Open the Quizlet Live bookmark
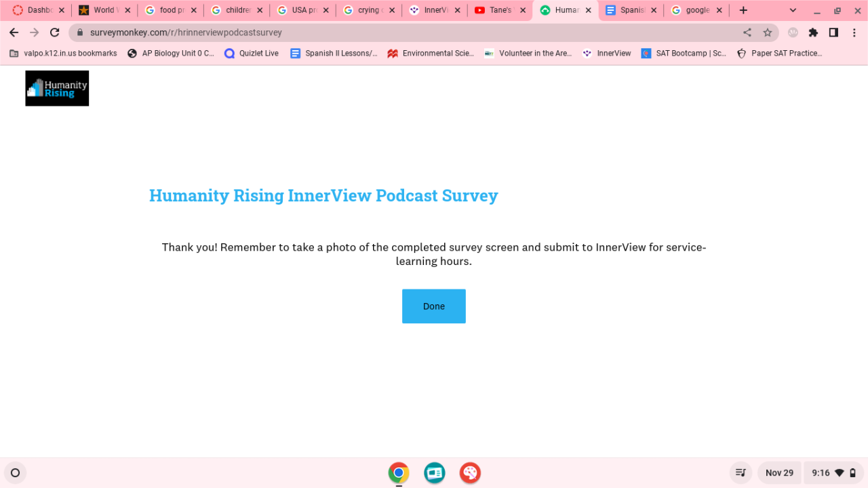868x488 pixels. coord(251,54)
